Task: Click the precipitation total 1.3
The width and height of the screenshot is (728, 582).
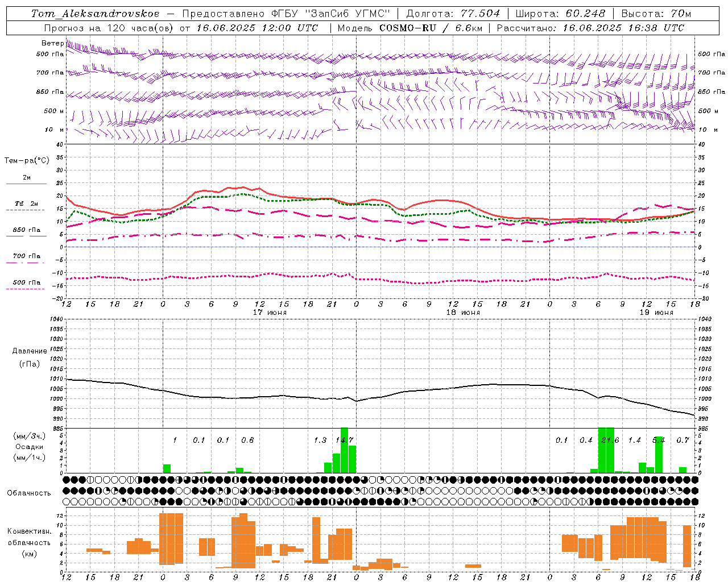Action: pyautogui.click(x=320, y=440)
